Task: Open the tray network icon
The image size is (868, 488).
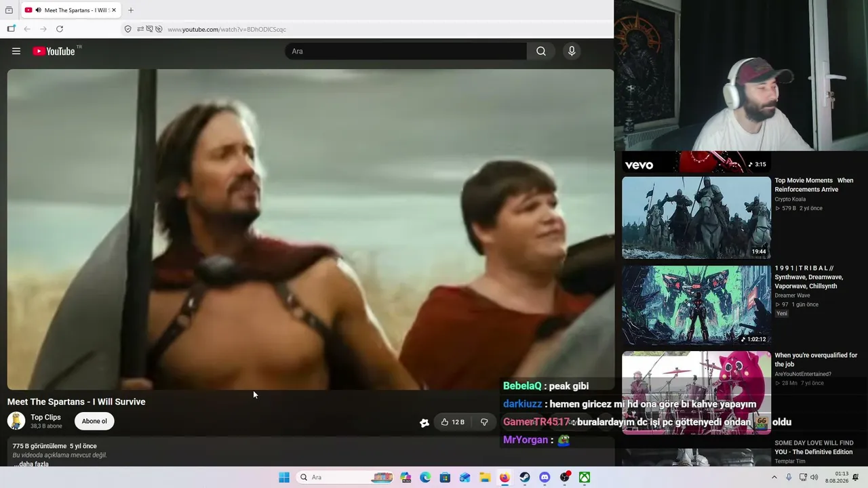Action: tap(803, 477)
